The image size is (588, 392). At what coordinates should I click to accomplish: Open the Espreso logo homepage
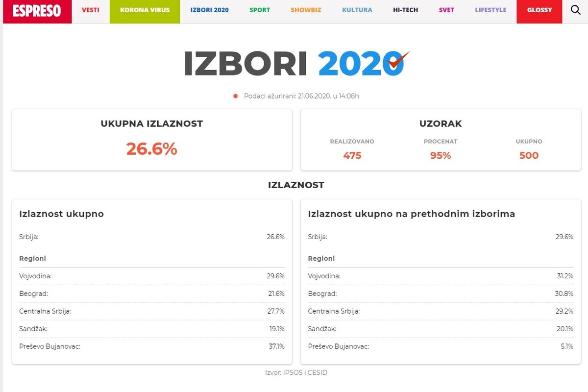(x=37, y=11)
